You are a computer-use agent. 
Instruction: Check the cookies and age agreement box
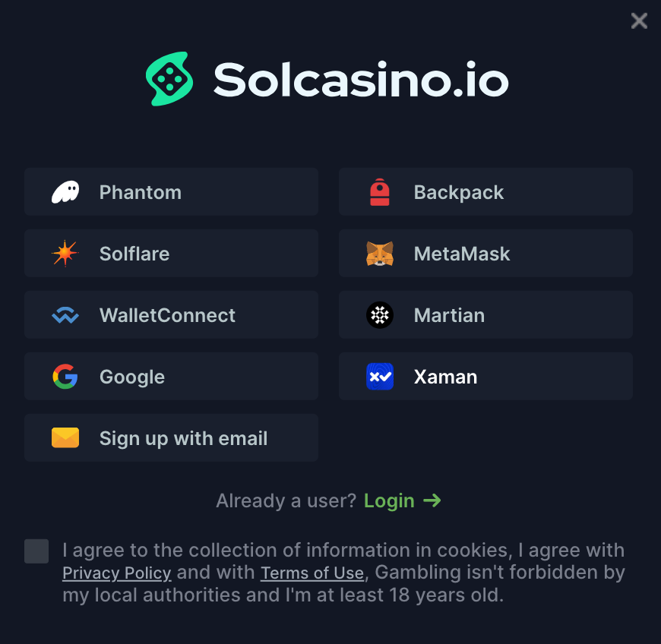(x=36, y=551)
